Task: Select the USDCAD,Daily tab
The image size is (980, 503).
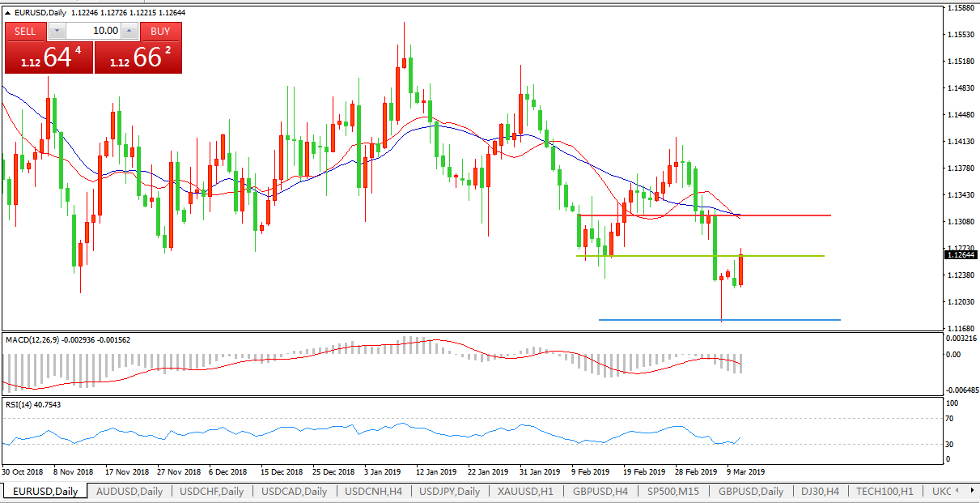Action: (x=295, y=491)
